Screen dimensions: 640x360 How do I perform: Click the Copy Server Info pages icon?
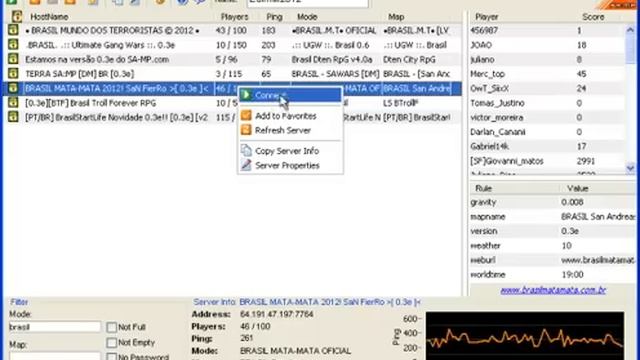tap(246, 151)
